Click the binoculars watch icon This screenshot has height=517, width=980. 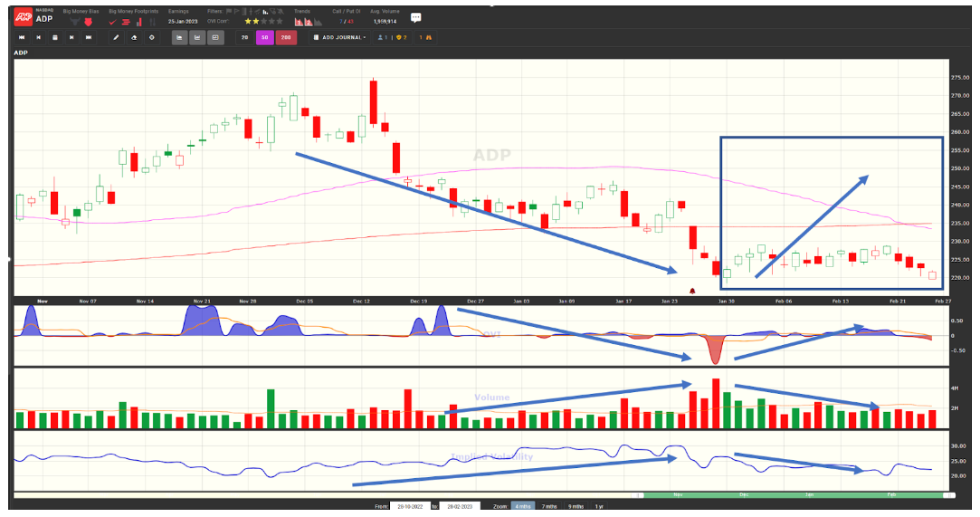point(428,37)
